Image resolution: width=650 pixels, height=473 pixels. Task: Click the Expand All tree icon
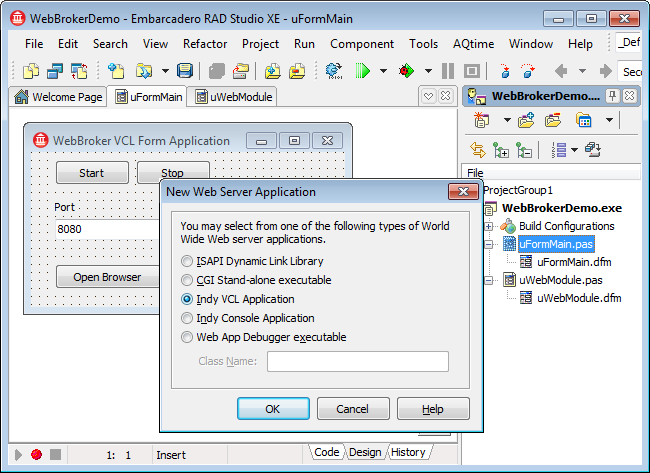(x=501, y=150)
